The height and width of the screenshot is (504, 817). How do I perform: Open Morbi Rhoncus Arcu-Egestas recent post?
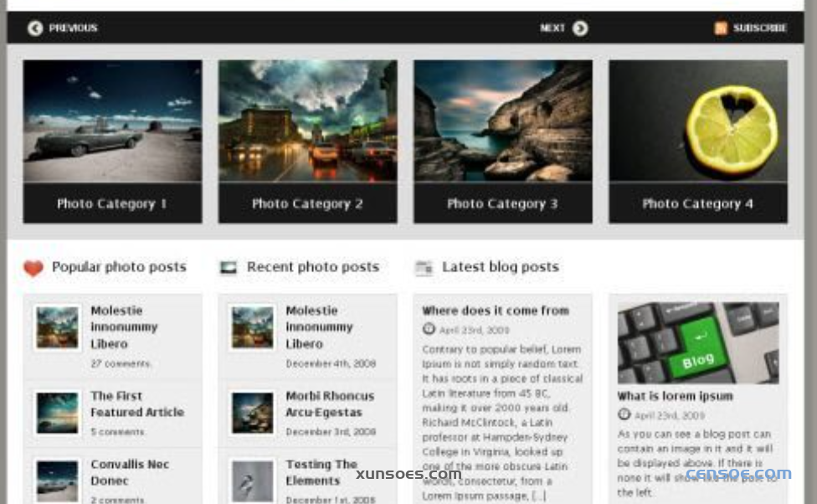coord(330,404)
